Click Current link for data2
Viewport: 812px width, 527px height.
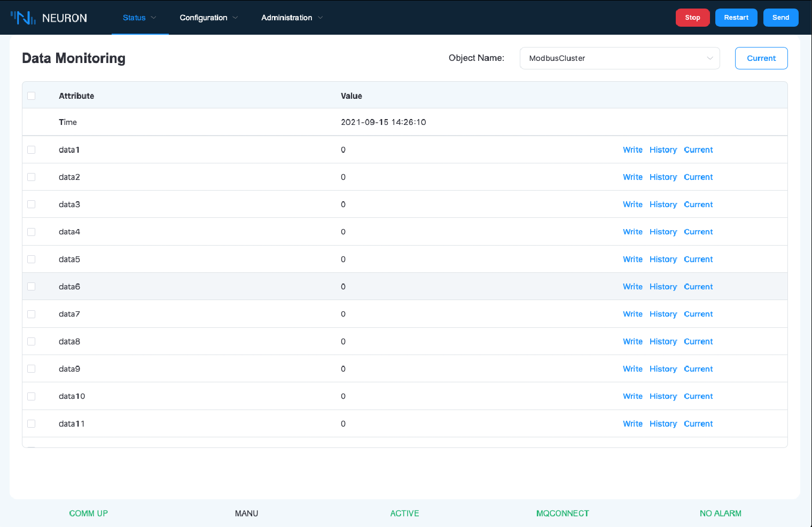click(x=698, y=177)
